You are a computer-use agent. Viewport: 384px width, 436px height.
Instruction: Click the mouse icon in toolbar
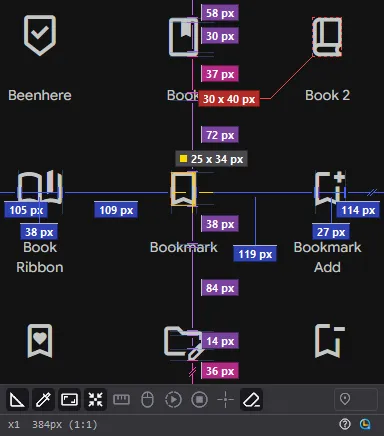coord(147,399)
